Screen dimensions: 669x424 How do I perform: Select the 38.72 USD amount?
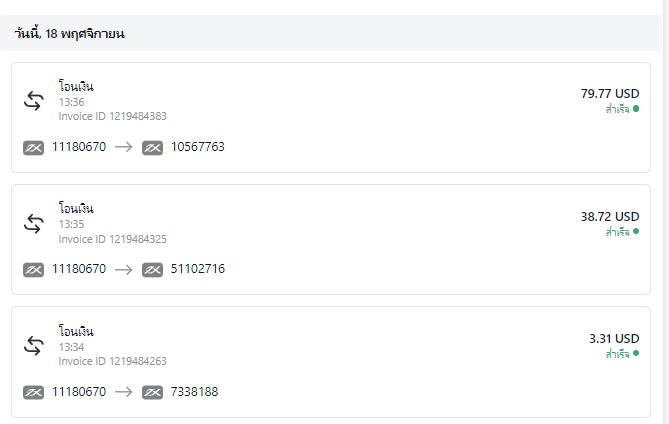point(610,217)
